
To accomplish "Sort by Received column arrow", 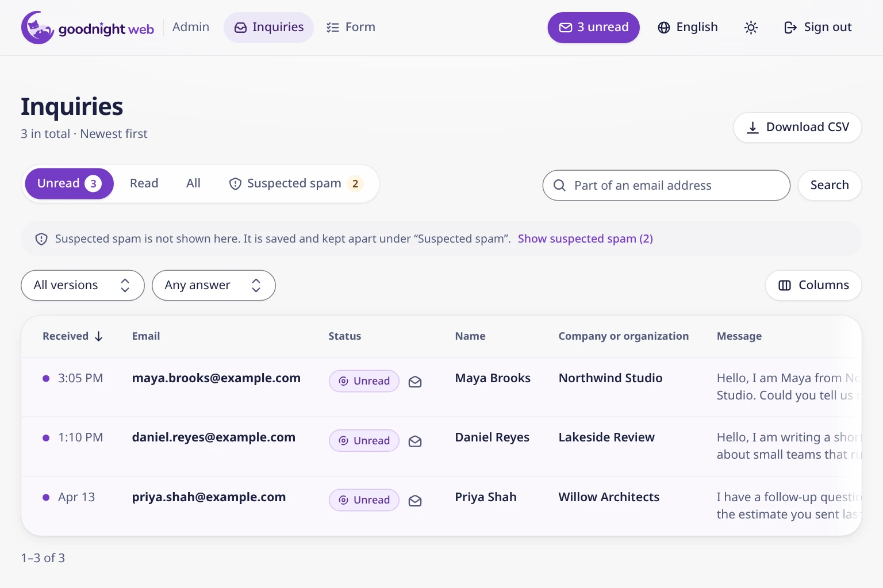I will point(99,336).
